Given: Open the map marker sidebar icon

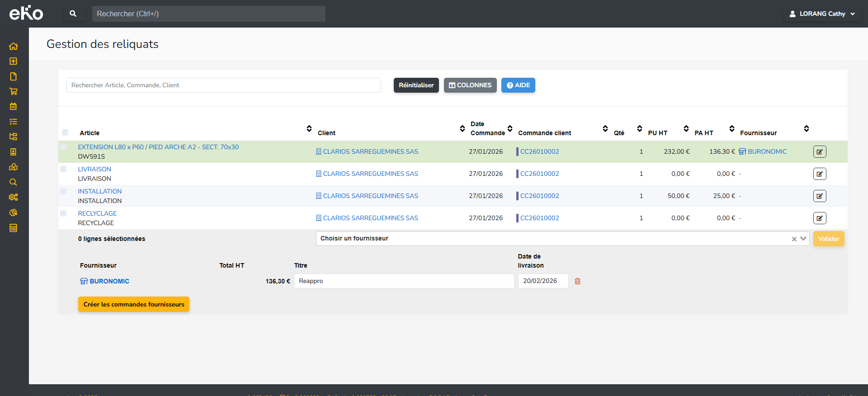Looking at the screenshot, I should tap(14, 167).
